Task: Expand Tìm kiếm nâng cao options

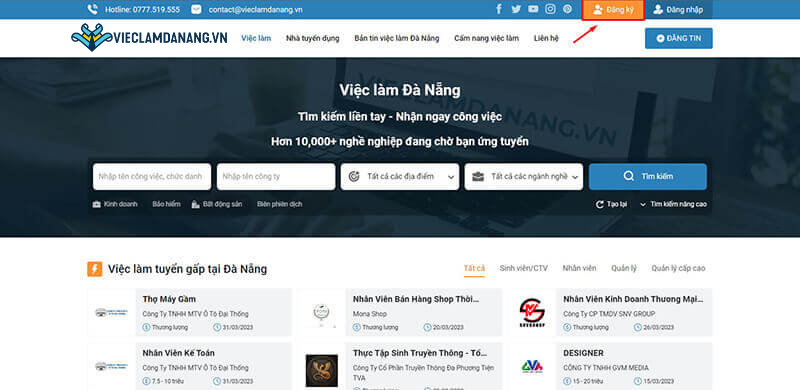Action: [673, 204]
